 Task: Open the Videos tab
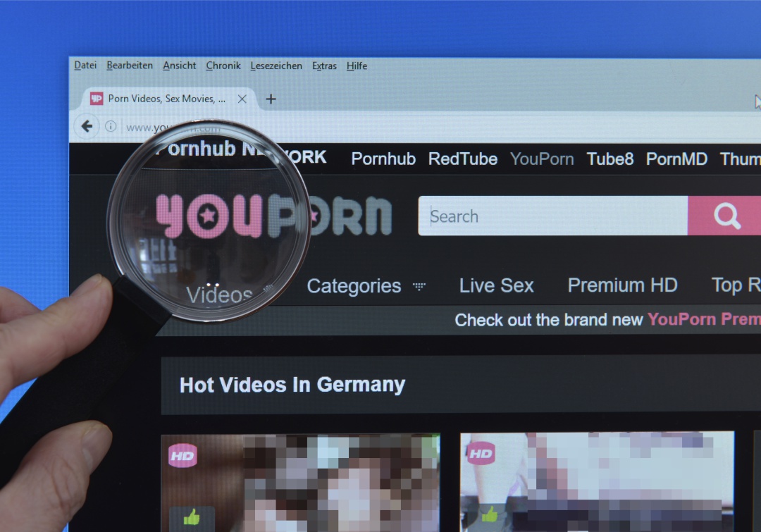[x=219, y=295]
